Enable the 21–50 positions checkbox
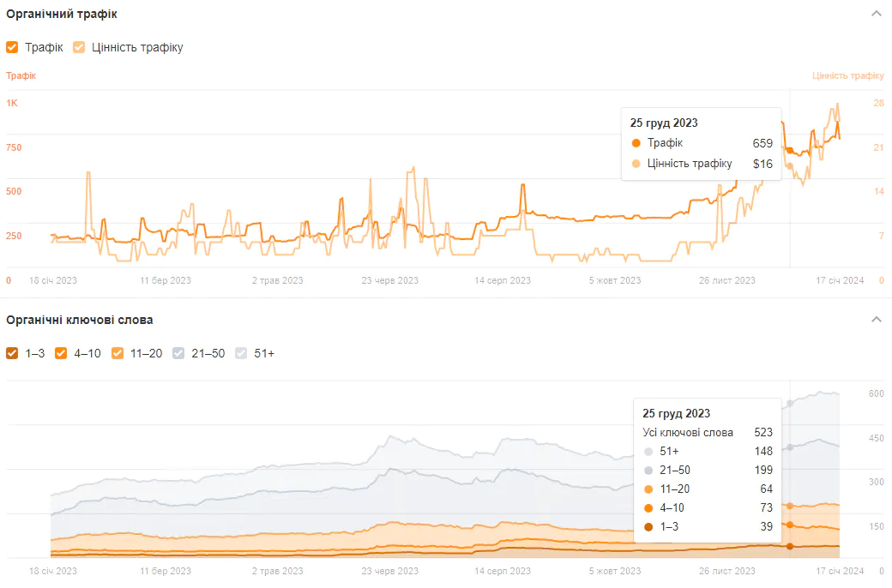This screenshot has width=892, height=588. pyautogui.click(x=178, y=353)
